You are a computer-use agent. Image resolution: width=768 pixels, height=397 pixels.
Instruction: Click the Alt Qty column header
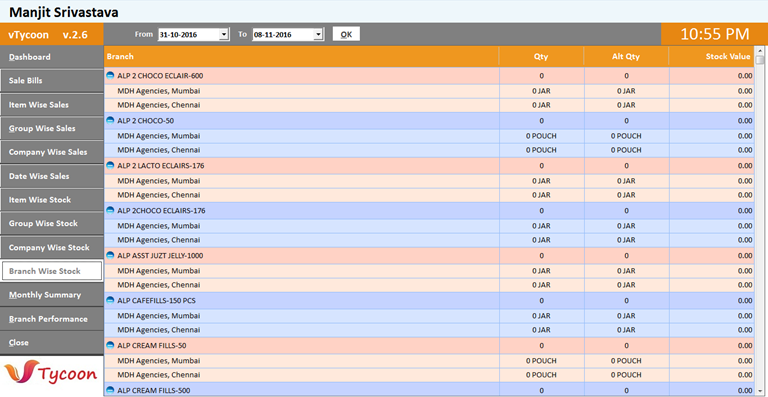[x=626, y=57]
